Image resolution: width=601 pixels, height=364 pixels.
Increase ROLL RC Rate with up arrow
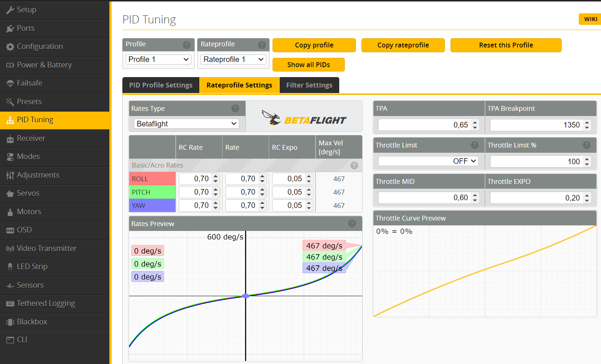click(x=216, y=176)
